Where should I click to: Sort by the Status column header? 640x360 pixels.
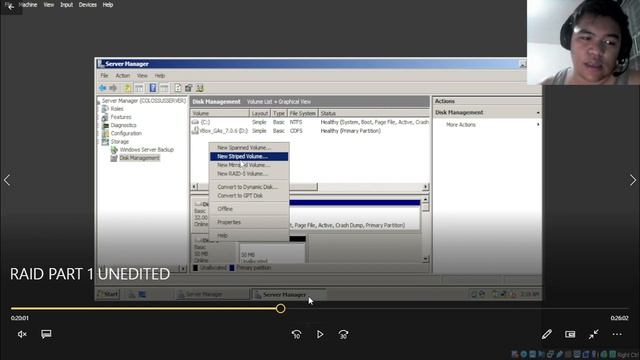373,113
